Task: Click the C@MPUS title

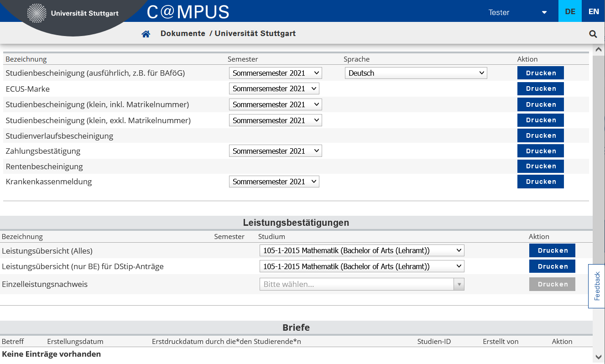Action: tap(188, 12)
